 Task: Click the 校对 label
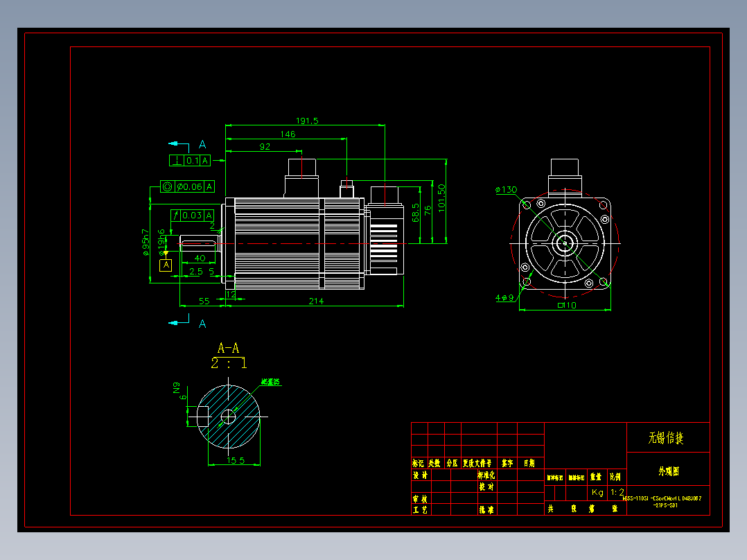pos(486,487)
